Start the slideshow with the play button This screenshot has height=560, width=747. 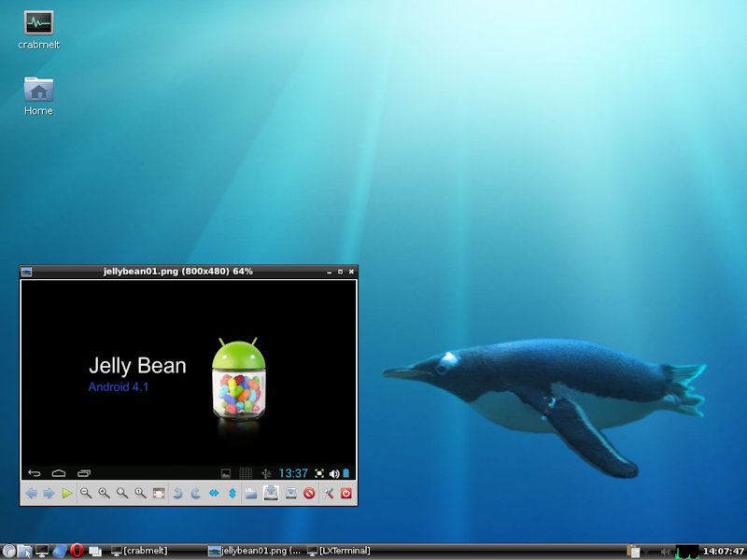click(x=66, y=493)
